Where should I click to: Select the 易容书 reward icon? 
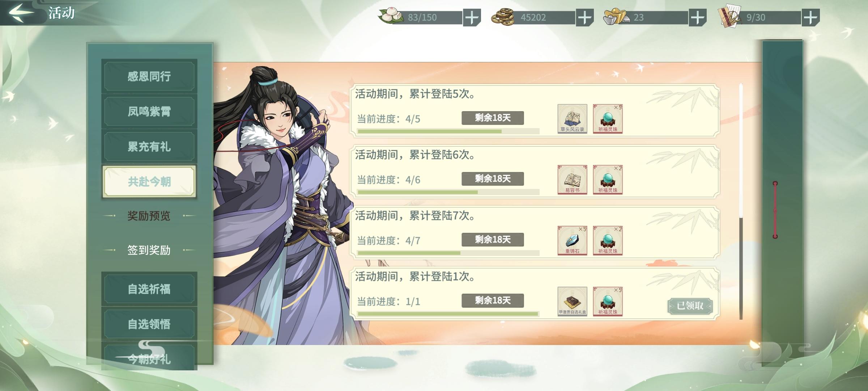pos(572,180)
